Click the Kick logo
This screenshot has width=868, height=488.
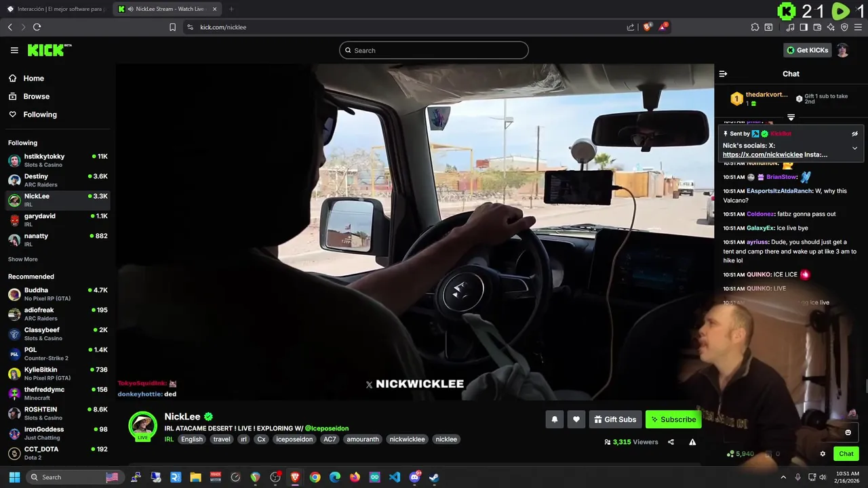(50, 50)
